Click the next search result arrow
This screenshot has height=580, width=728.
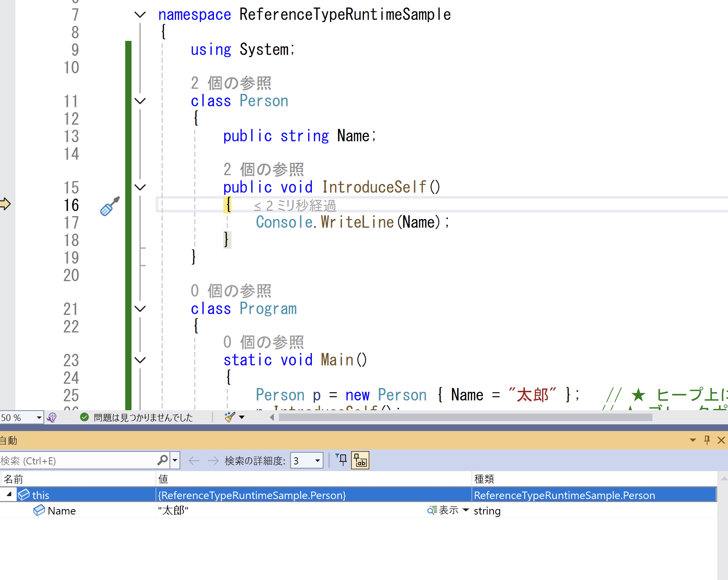tap(213, 461)
